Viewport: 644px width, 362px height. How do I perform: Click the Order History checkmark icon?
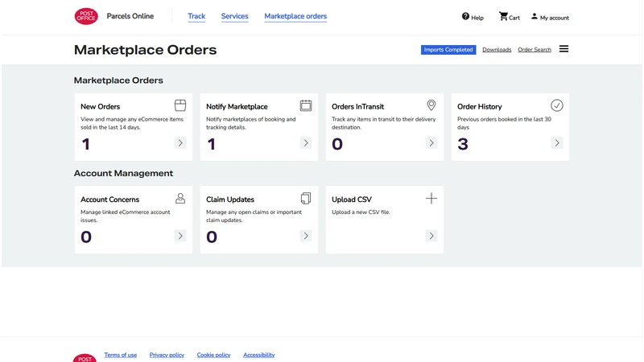point(557,105)
